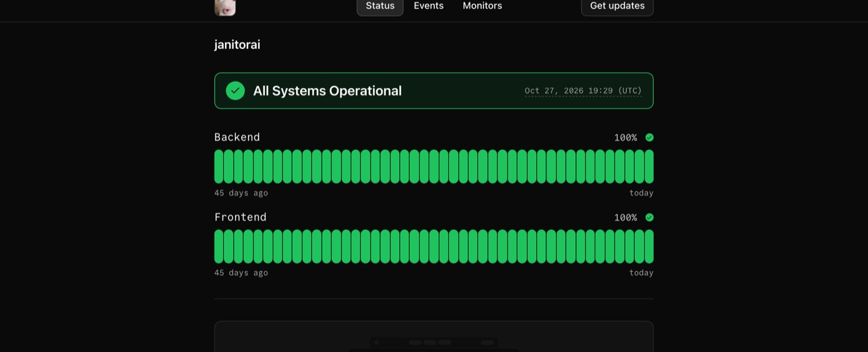Click '45 days ago' label under Backend
This screenshot has width=868, height=352.
click(241, 193)
